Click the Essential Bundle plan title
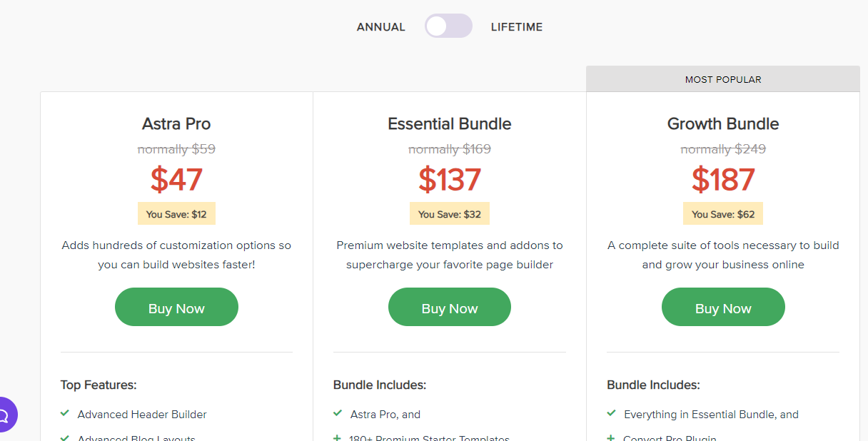Image resolution: width=868 pixels, height=441 pixels. 450,123
